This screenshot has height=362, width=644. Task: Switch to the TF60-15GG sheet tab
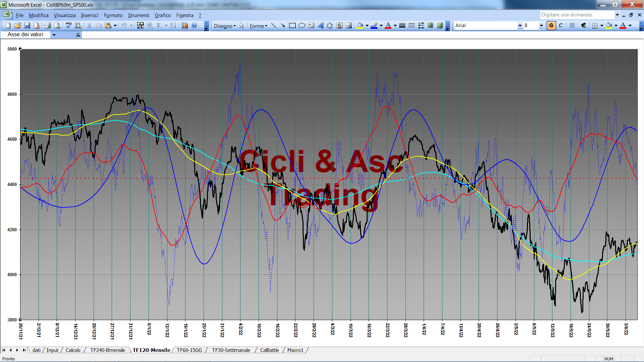point(190,350)
